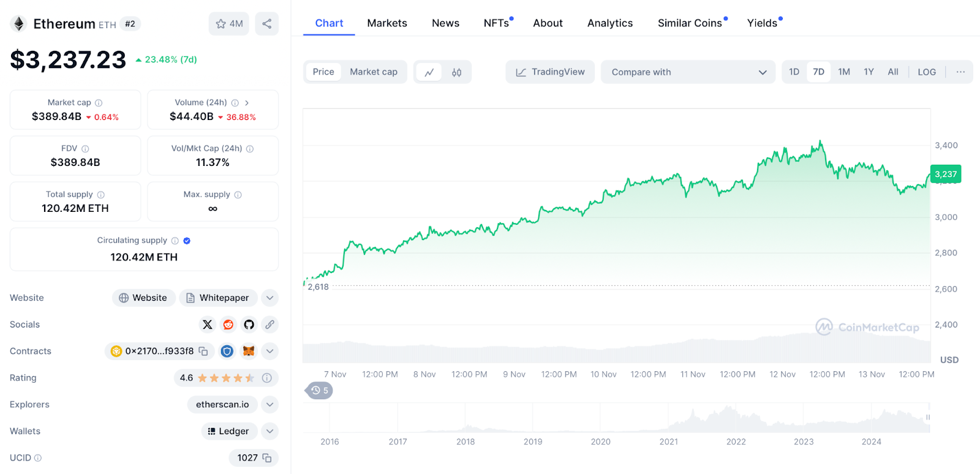Click the timeline range handle at right

[x=928, y=418]
